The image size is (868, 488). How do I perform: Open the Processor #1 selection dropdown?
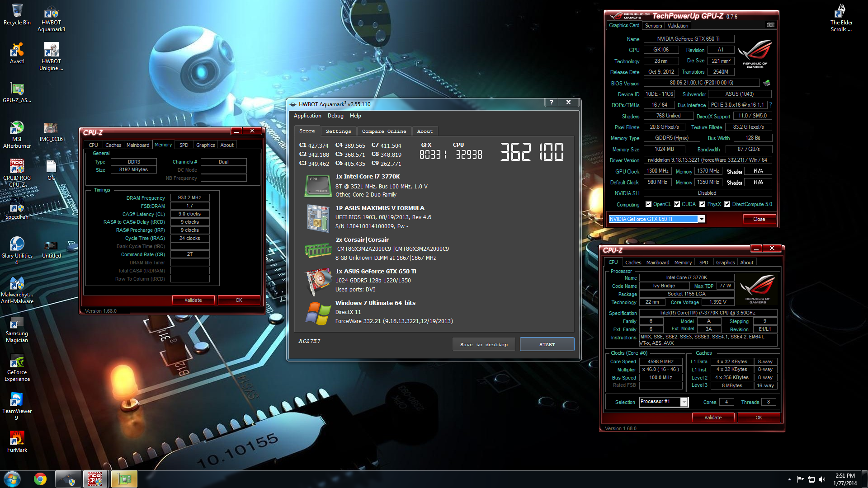tap(684, 402)
